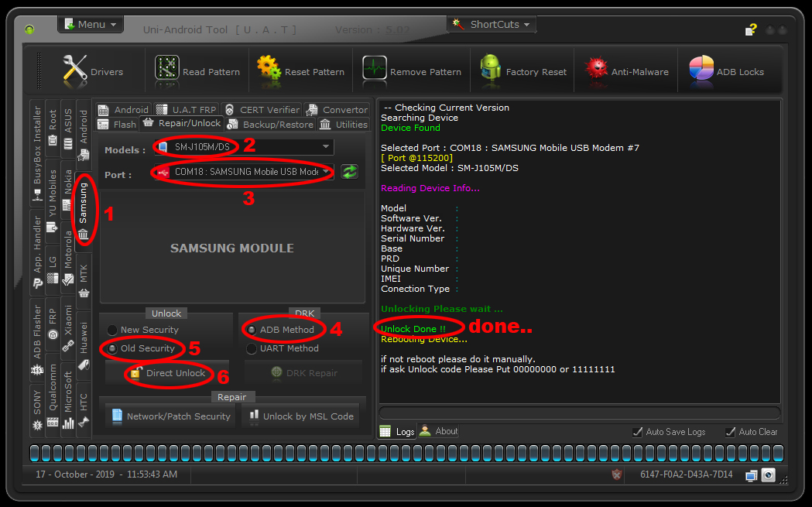The height and width of the screenshot is (507, 812).
Task: Select the MTK vertical tab
Action: tap(84, 282)
